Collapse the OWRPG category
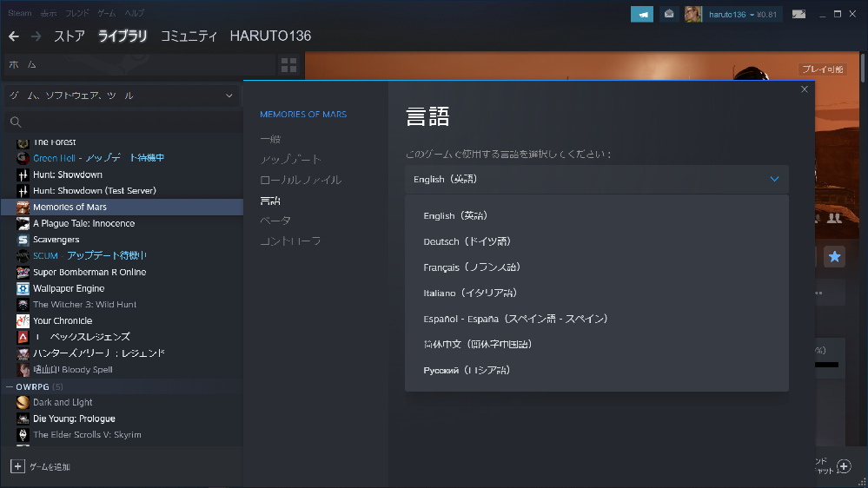 click(10, 386)
